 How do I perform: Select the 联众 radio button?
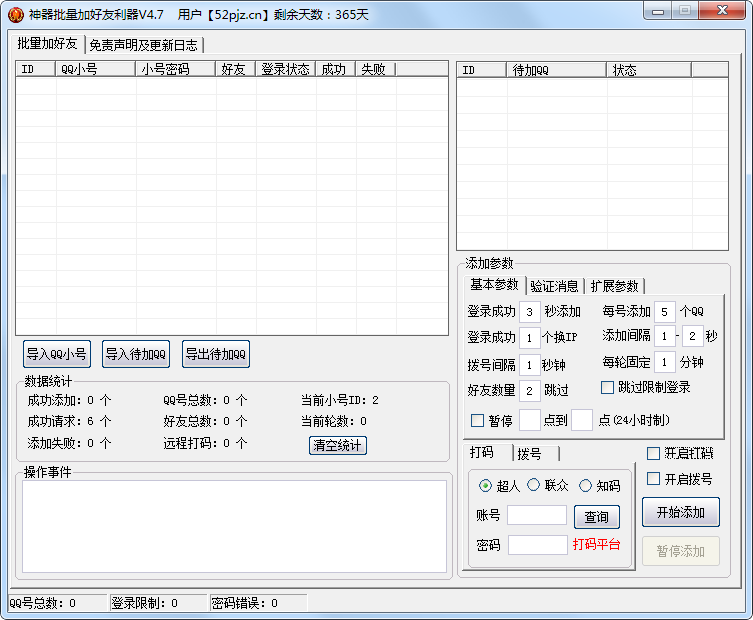[x=534, y=486]
